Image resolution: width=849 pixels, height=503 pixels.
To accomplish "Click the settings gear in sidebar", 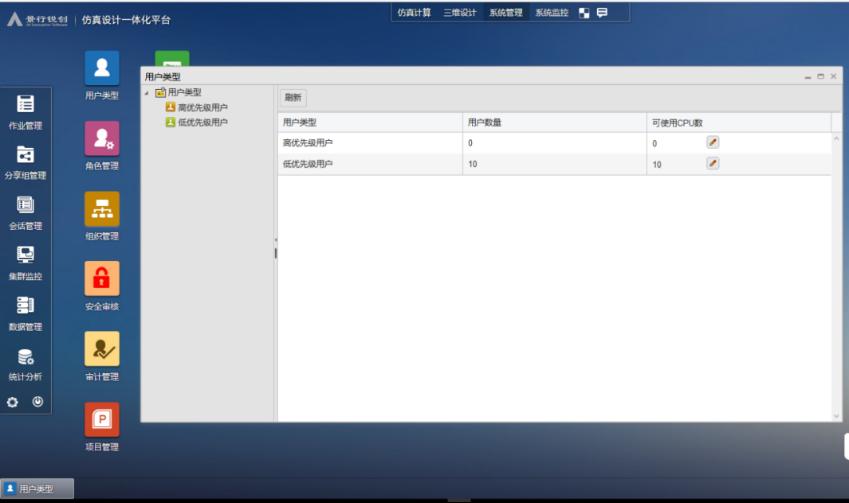I will [13, 402].
